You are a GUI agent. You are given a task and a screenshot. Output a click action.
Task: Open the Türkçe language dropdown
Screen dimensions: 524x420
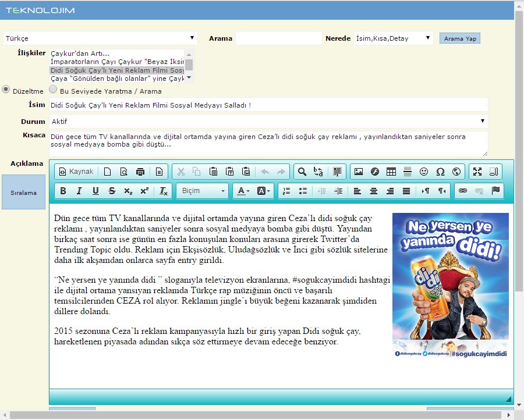[100, 38]
